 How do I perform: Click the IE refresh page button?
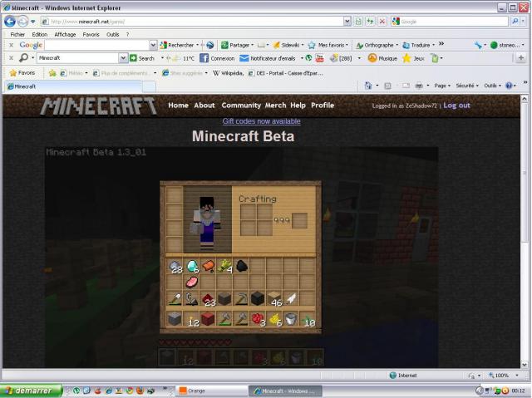tap(370, 22)
